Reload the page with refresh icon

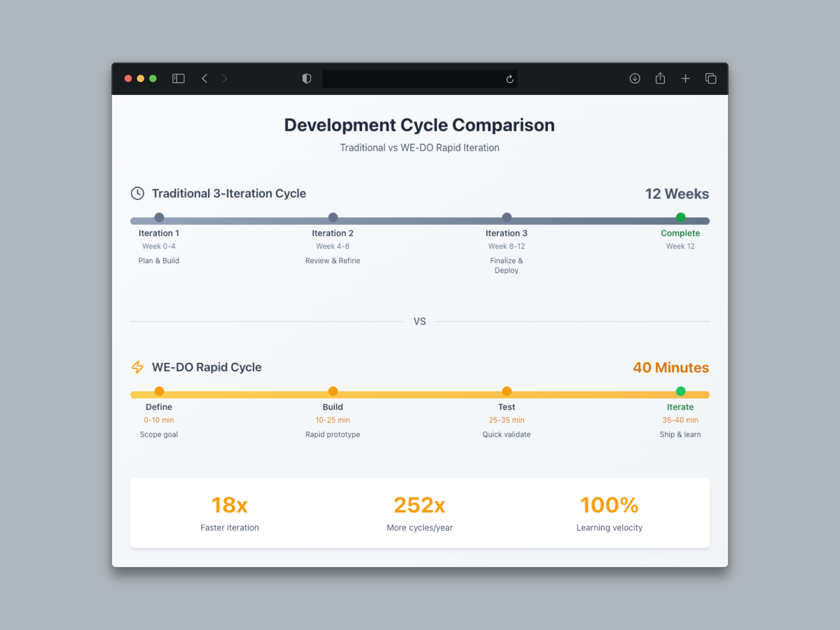510,79
